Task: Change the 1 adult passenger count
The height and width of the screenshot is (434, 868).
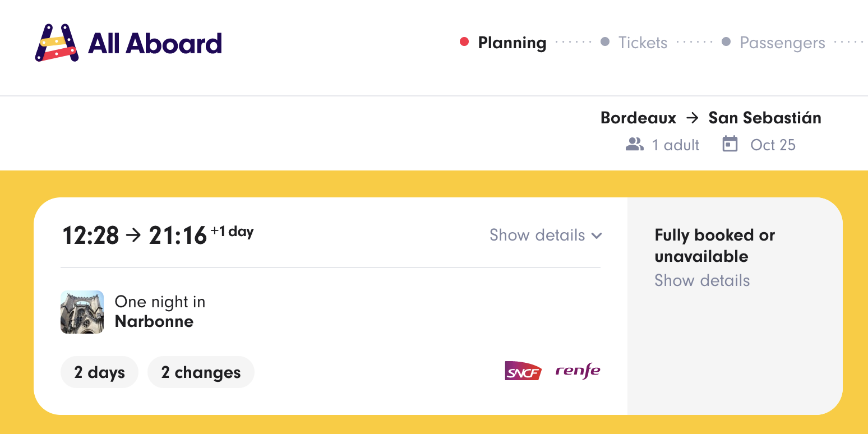Action: [675, 145]
